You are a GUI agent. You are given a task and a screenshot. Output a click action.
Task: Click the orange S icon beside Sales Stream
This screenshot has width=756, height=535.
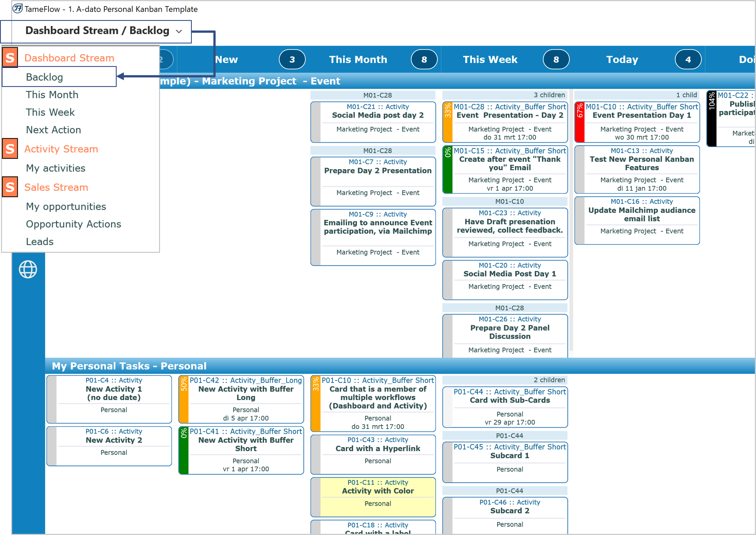coord(10,187)
